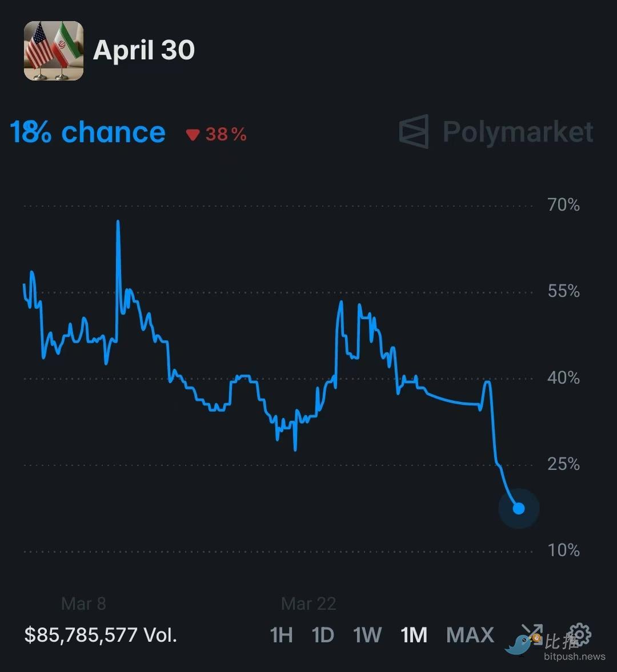Select the 1W time range
Viewport: 617px width, 672px height.
(x=367, y=635)
